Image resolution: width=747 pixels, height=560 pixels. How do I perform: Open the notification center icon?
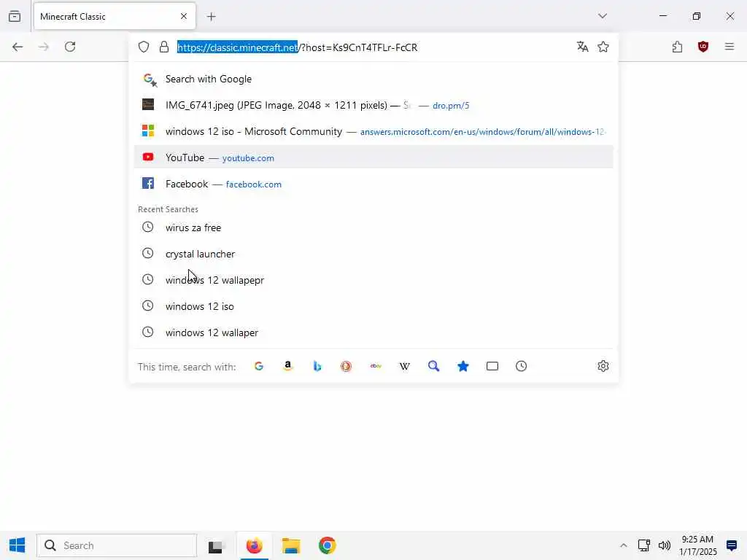click(732, 545)
